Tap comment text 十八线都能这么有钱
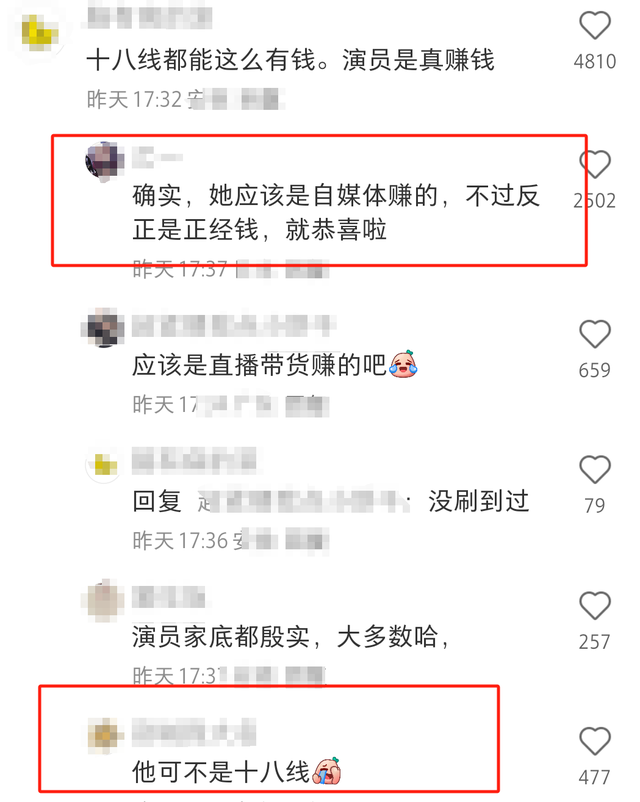640x802 pixels. click(290, 60)
